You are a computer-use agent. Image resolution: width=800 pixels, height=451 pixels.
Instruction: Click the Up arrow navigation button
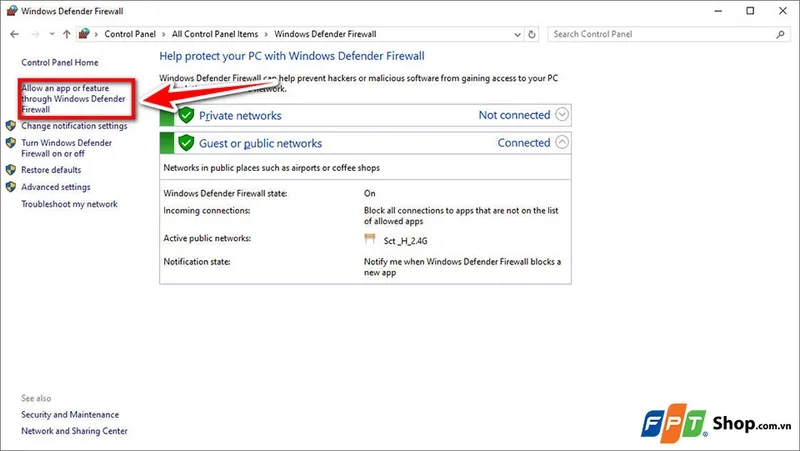click(67, 34)
